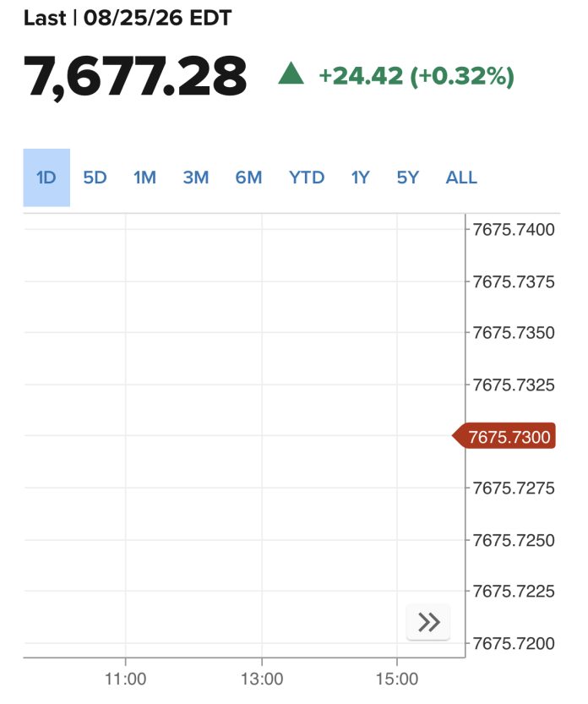Choose the 6M time range
The width and height of the screenshot is (588, 704).
(x=248, y=177)
